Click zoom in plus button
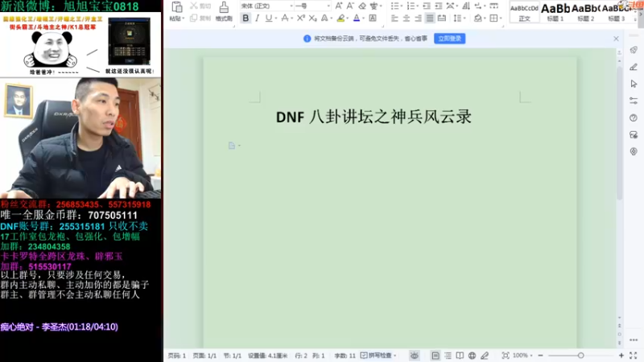 tap(621, 356)
